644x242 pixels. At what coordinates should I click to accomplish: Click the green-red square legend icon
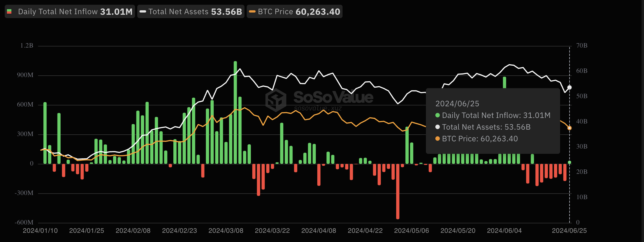[x=9, y=12]
